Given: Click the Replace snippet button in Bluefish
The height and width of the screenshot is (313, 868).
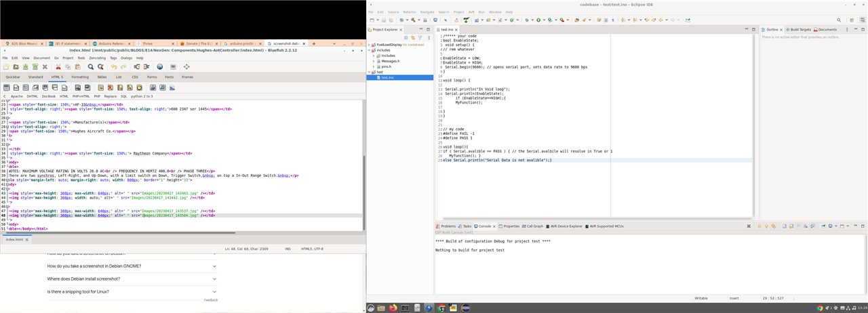Looking at the screenshot, I should pos(110,96).
